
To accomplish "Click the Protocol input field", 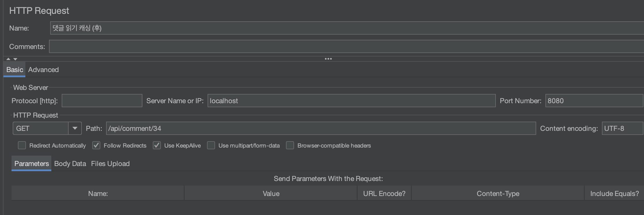I will coord(102,101).
